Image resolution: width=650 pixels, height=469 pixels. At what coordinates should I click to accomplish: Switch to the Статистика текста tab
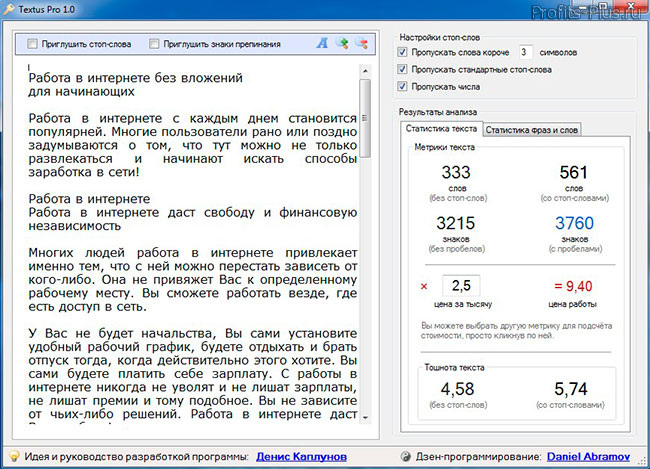pos(441,129)
